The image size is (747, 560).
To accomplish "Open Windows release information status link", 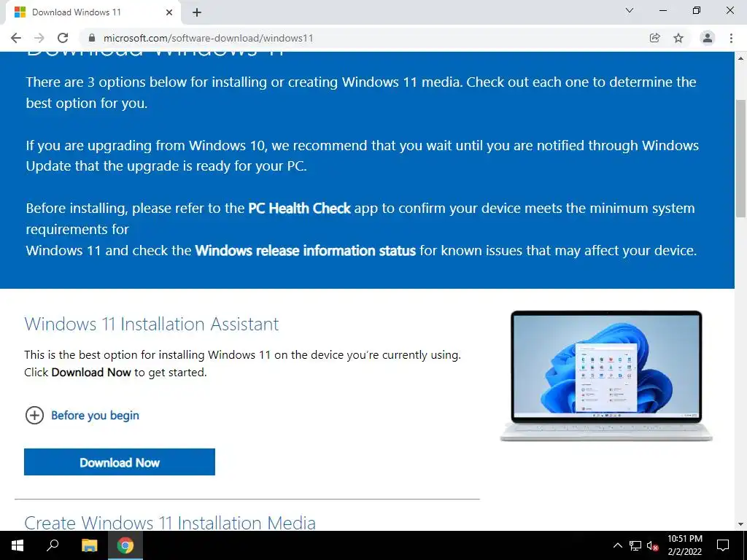I will 306,251.
